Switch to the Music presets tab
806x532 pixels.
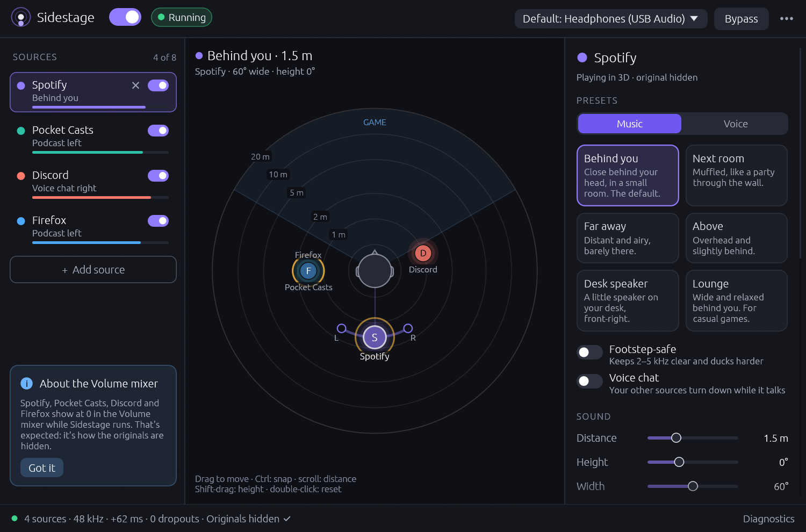pyautogui.click(x=629, y=124)
